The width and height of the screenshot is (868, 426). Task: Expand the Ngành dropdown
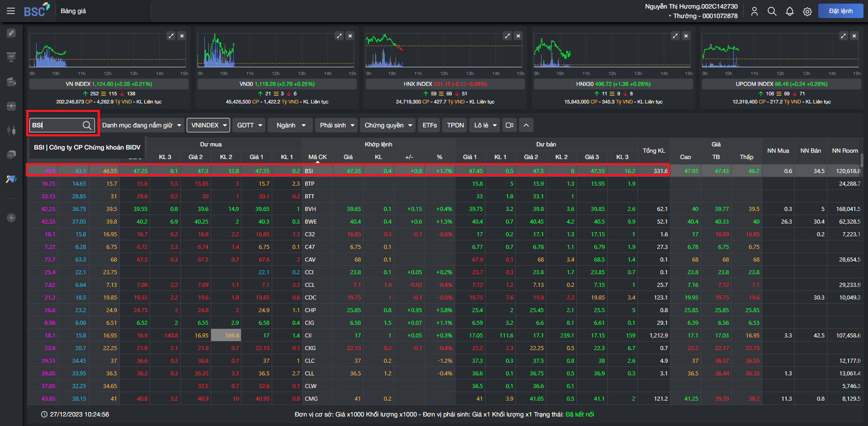[x=290, y=125]
